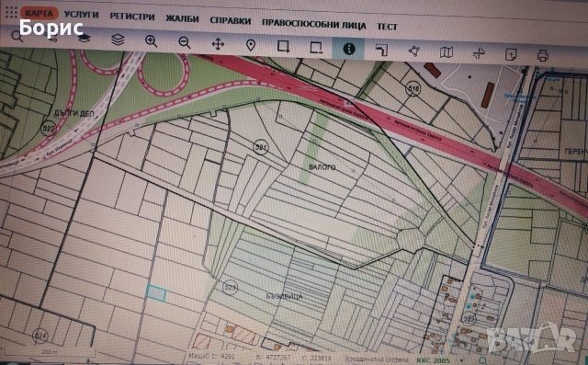The image size is (588, 365).
Task: Open the УСЛУГИ menu
Action: pos(81,15)
